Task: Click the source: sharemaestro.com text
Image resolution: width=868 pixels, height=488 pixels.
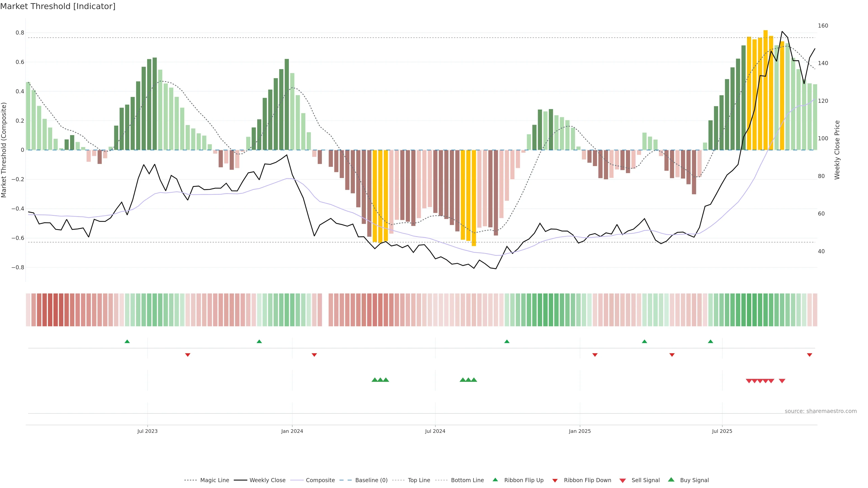Action: [821, 411]
